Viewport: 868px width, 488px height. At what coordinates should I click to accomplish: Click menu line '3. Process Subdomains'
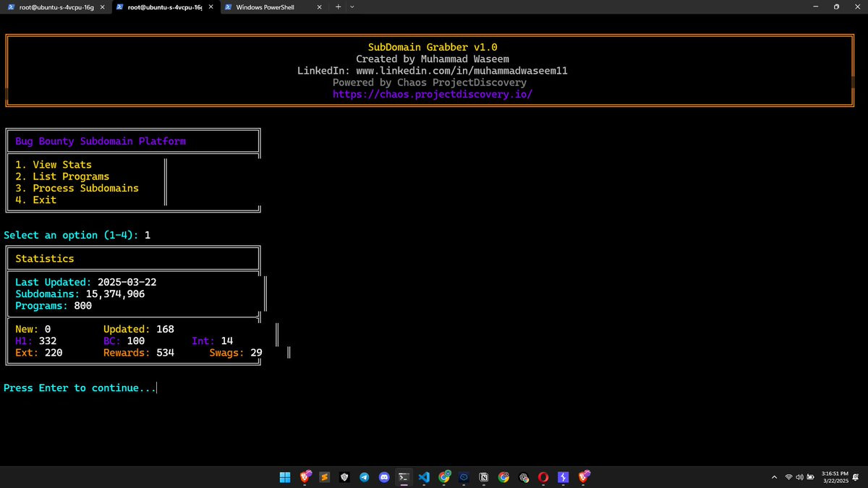tap(77, 188)
